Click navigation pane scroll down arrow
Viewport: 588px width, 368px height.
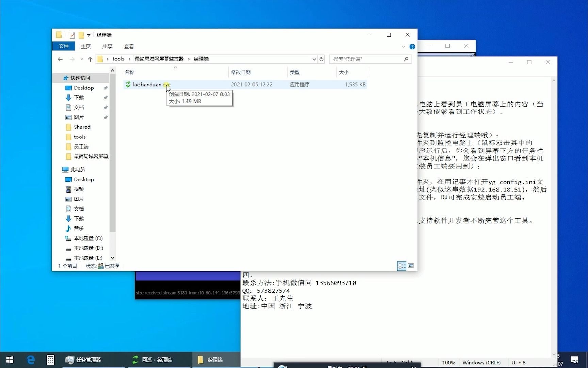click(112, 258)
